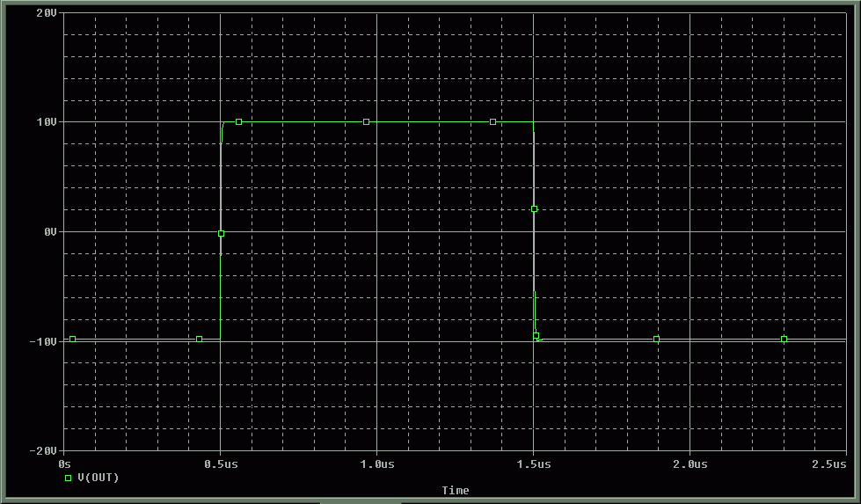Click the 0V y-axis label
This screenshot has height=504, width=861.
pyautogui.click(x=49, y=231)
